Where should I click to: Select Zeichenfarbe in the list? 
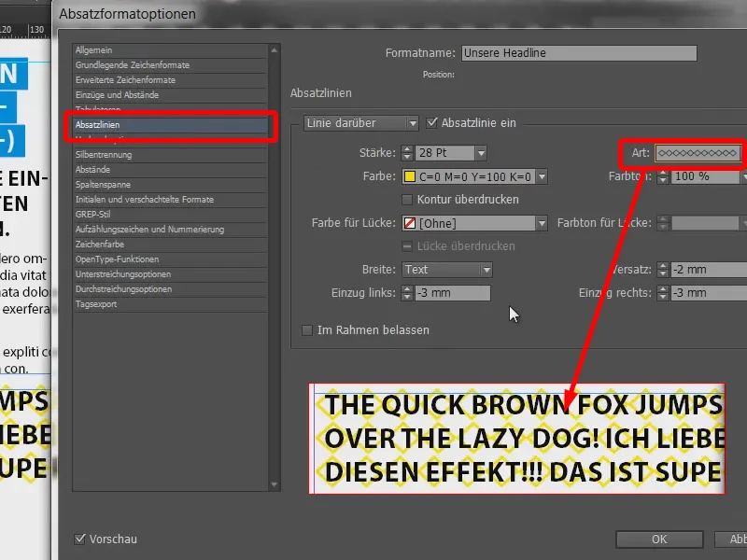click(x=170, y=245)
